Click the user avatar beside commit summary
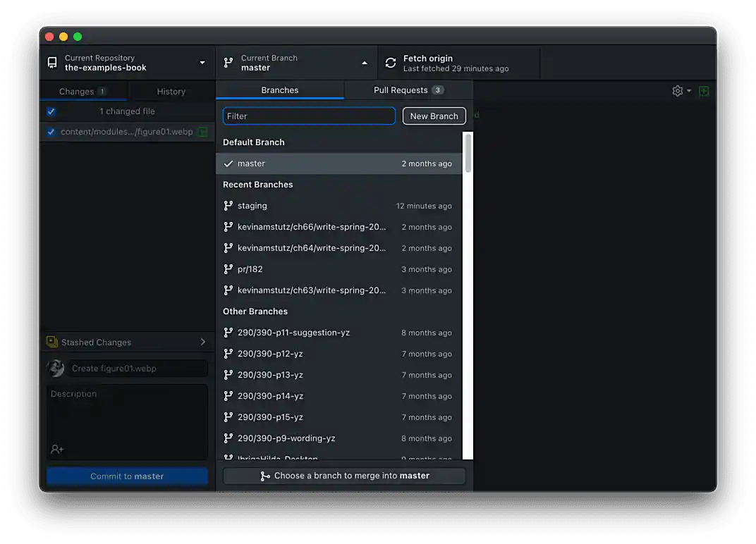Image resolution: width=756 pixels, height=544 pixels. coord(56,369)
